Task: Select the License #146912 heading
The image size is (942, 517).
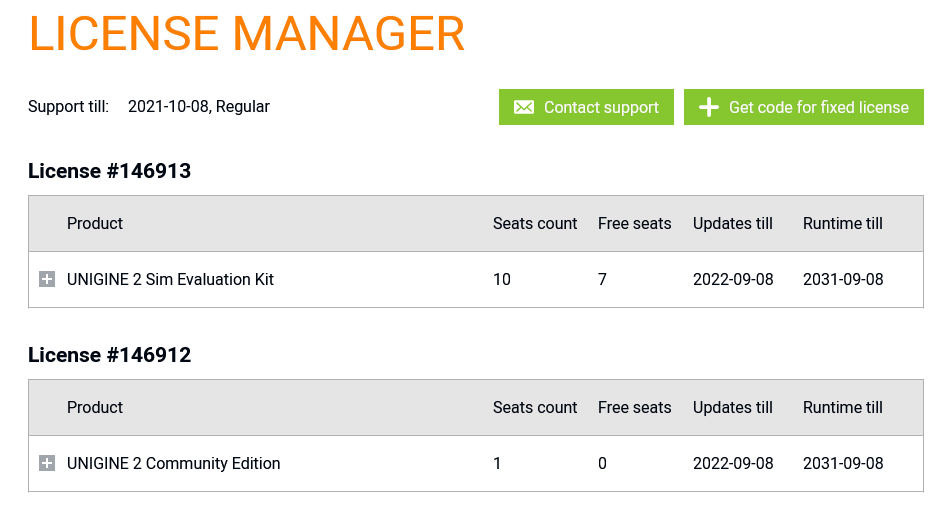Action: 109,355
